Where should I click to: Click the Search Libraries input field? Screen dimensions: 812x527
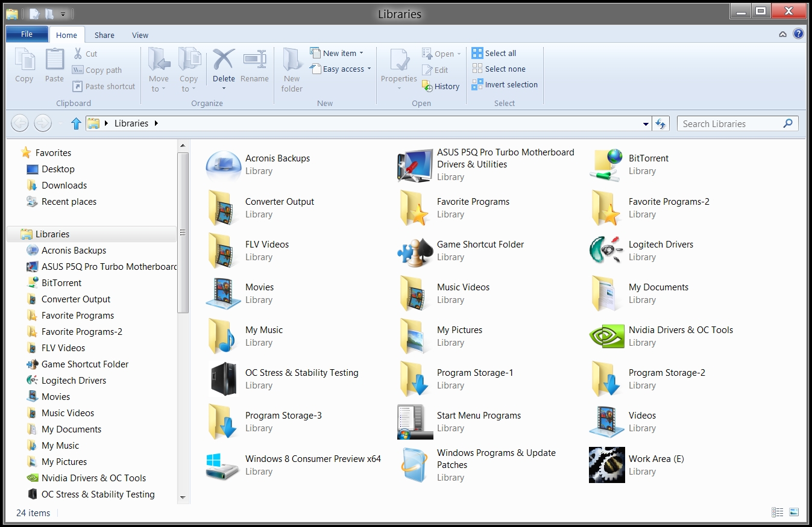pos(730,123)
